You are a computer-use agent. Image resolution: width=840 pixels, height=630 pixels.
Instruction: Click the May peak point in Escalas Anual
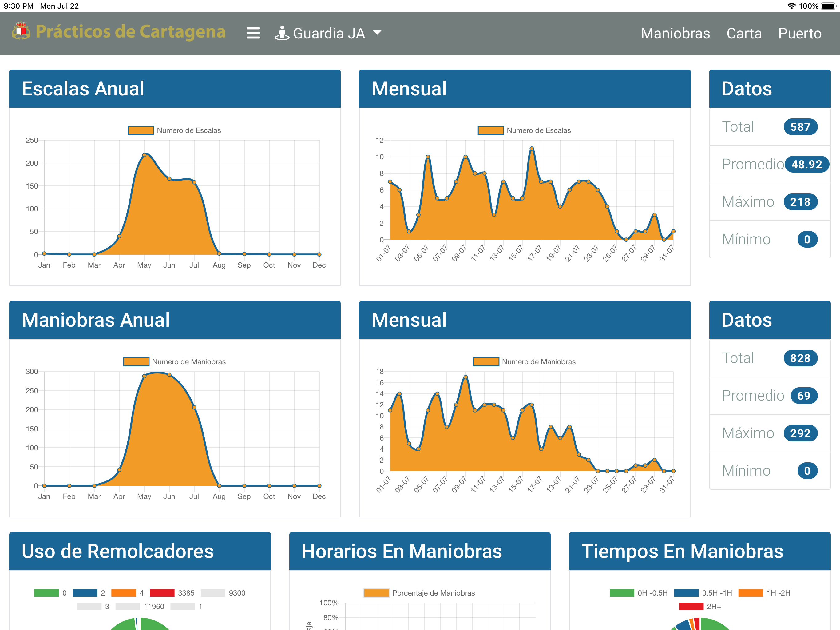pos(144,155)
